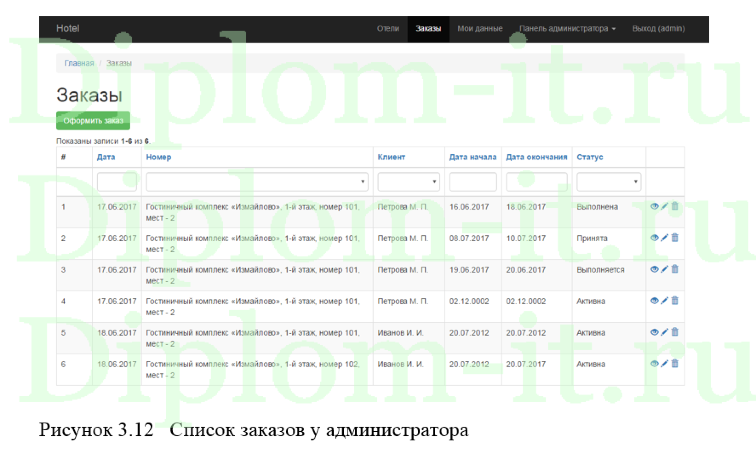Go to Главная breadcrumb link
This screenshot has height=460, width=756.
tap(79, 63)
